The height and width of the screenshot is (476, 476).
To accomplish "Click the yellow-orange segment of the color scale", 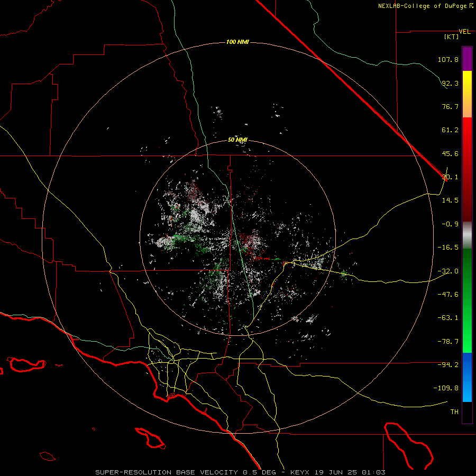I will 467,94.
